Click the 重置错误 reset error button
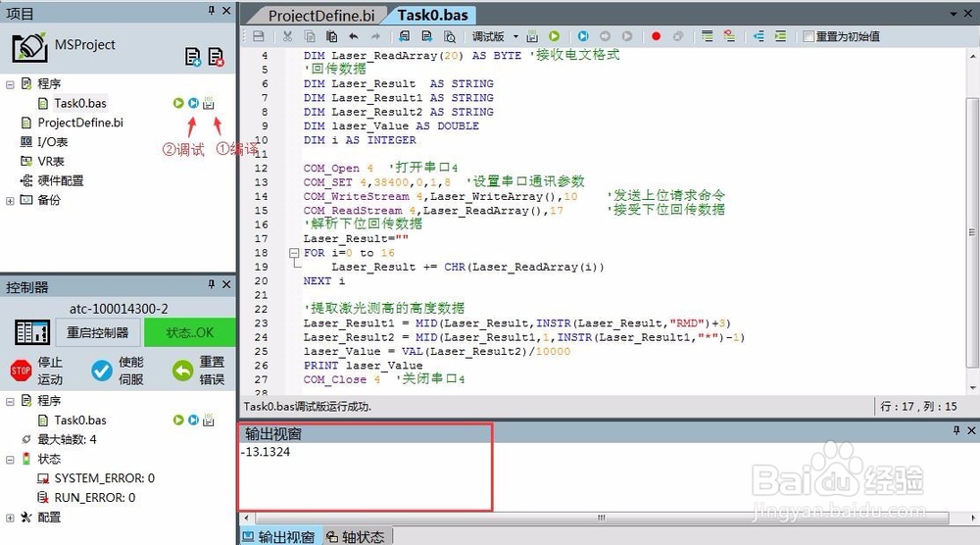The height and width of the screenshot is (545, 980). coord(199,371)
